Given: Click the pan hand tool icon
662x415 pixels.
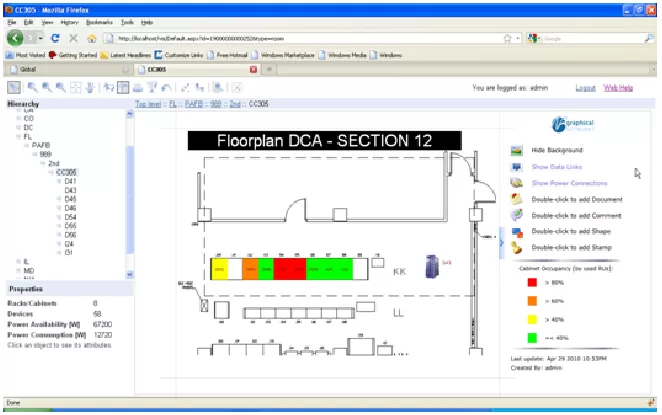Looking at the screenshot, I should [90, 88].
